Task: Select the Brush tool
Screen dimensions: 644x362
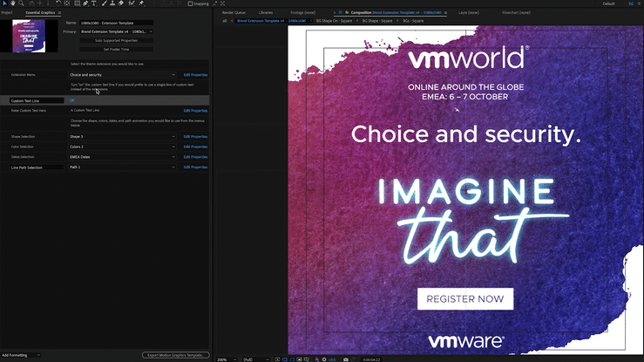Action: 105,3
